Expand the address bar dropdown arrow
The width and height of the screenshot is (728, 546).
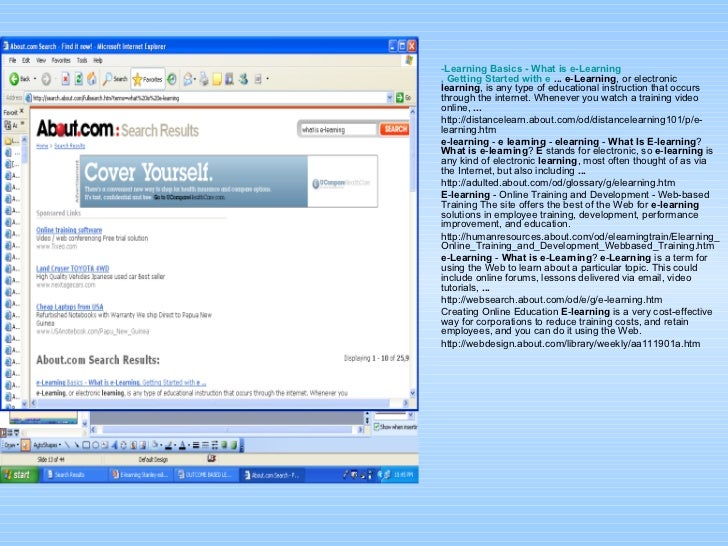pyautogui.click(x=389, y=98)
